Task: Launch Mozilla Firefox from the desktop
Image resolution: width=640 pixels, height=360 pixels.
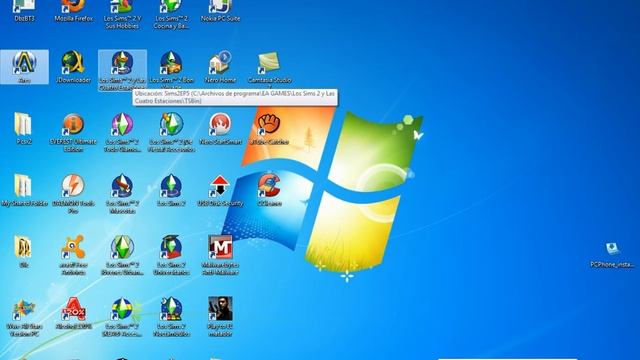Action: (73, 10)
